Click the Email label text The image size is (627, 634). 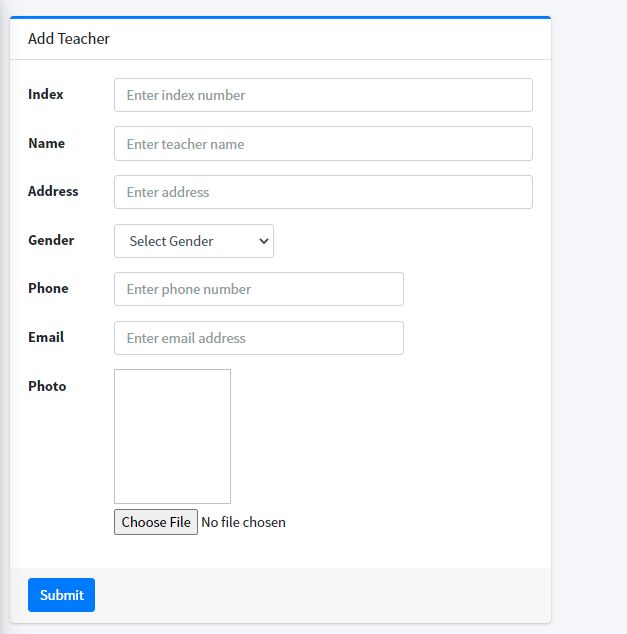46,338
